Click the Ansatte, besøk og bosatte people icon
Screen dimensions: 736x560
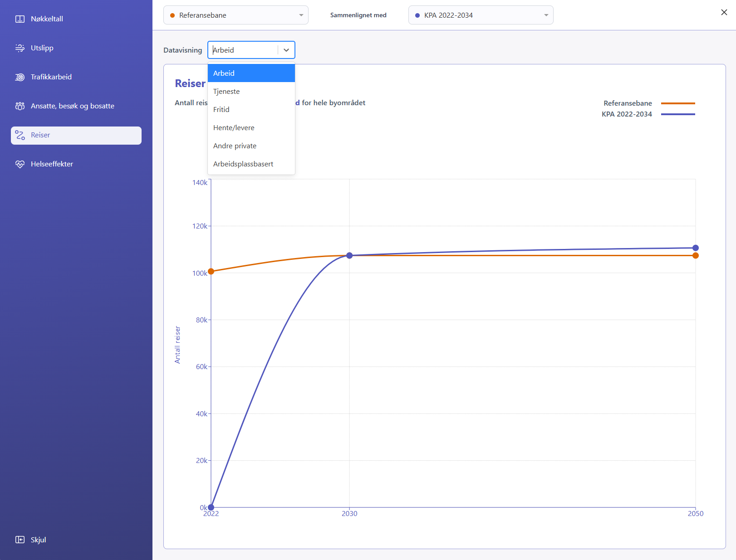click(20, 106)
